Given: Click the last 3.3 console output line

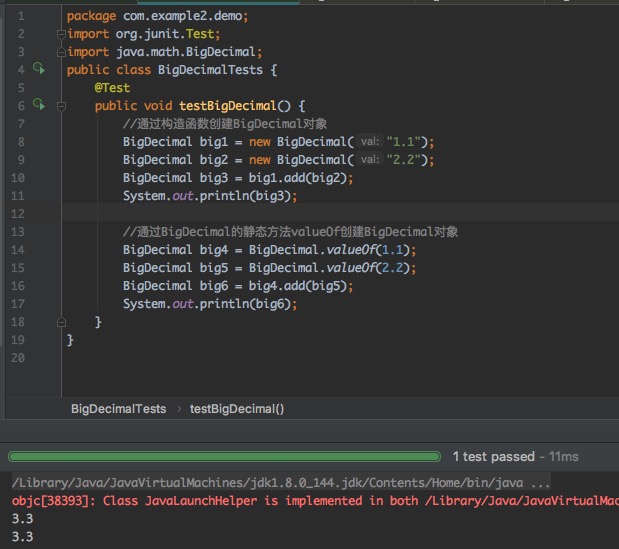Looking at the screenshot, I should [21, 537].
